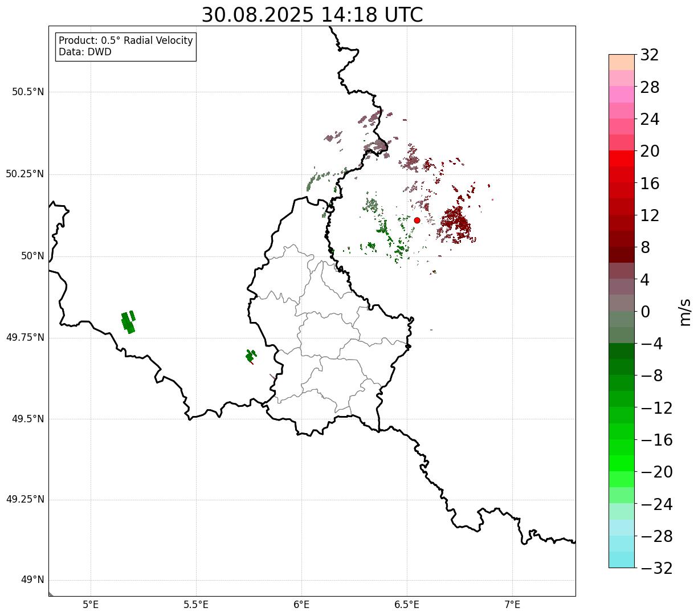The image size is (698, 616).
Task: Click the colorbar label 16
Action: tap(650, 184)
